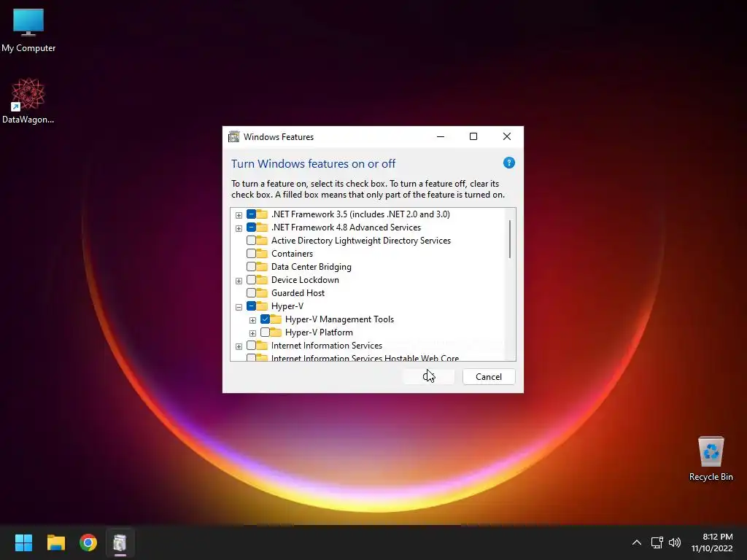Enable Data Center Bridging checkbox
747x560 pixels.
[x=251, y=267]
